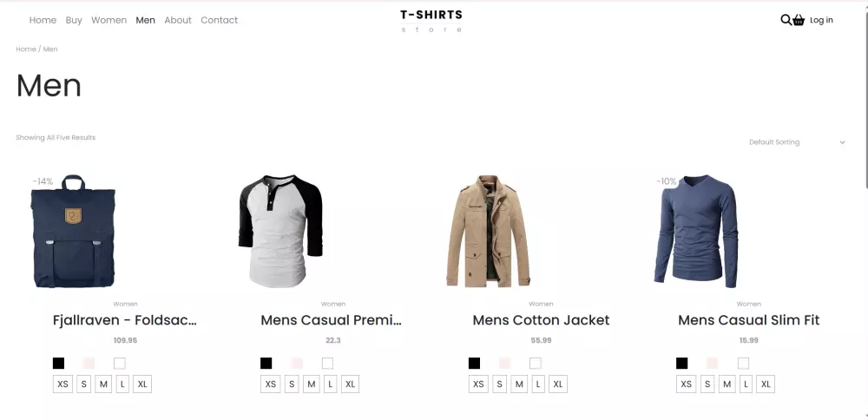Pick size L for the Fjallraven backpack

click(123, 384)
